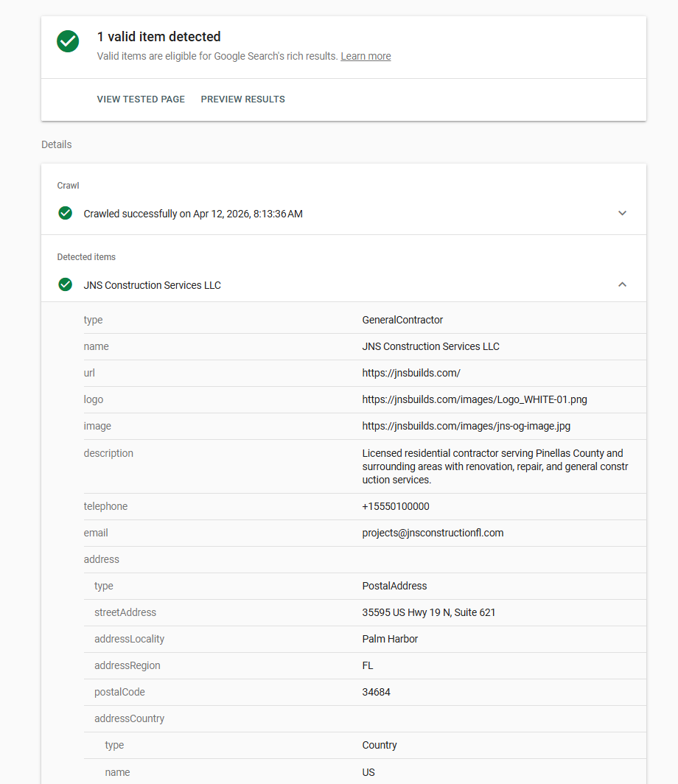Screen dimensions: 678x784
Task: Select the Logo_WHITE-01.png logo URL
Action: 475,399
